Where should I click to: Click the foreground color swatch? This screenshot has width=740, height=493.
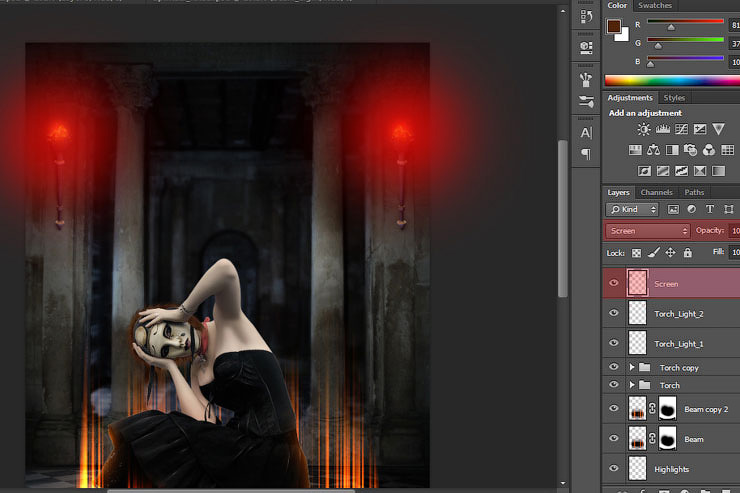coord(613,25)
